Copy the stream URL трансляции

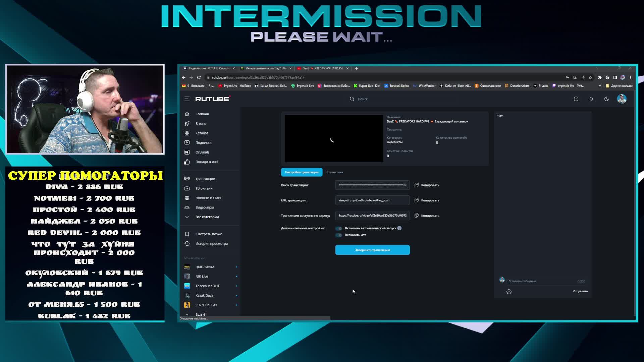tap(427, 200)
